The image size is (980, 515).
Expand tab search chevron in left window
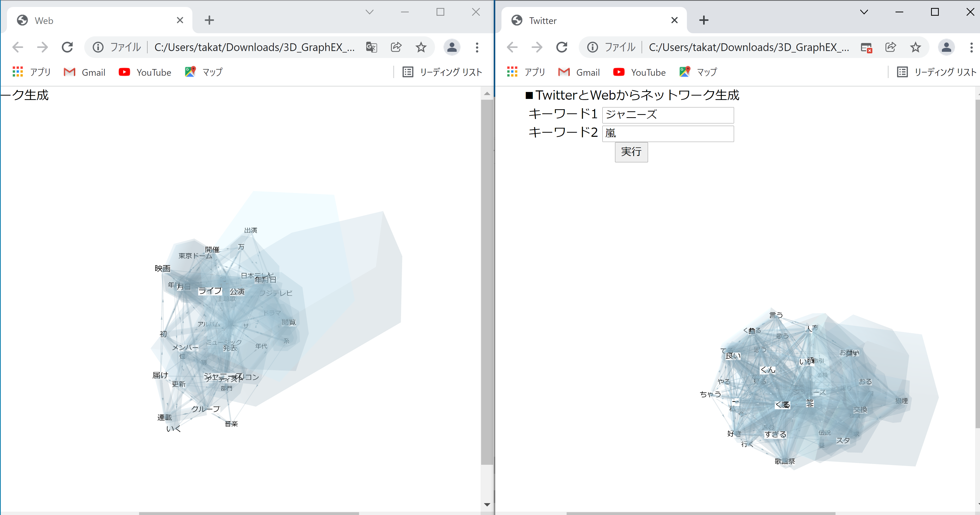(x=369, y=12)
